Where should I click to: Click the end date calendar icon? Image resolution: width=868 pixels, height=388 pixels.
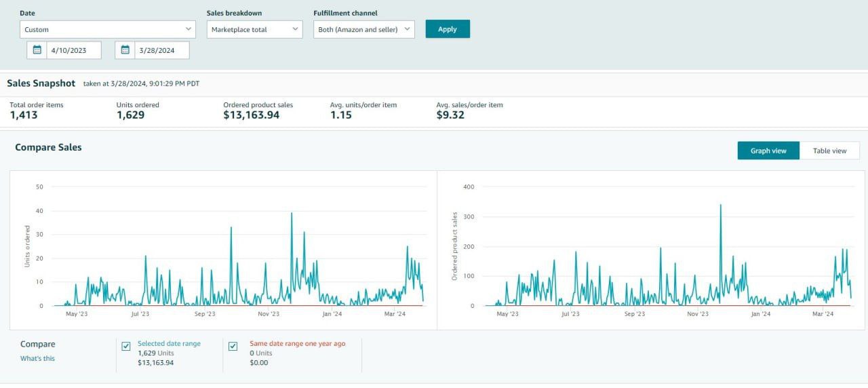pyautogui.click(x=125, y=50)
